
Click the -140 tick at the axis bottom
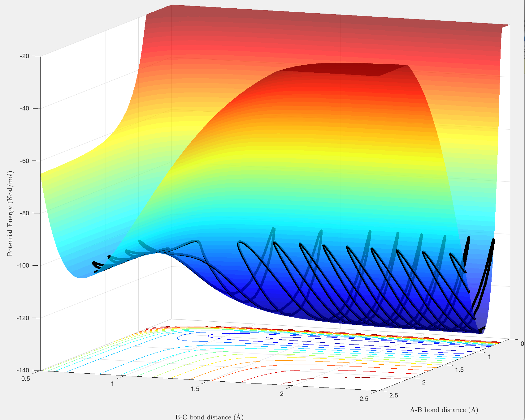[x=23, y=370]
